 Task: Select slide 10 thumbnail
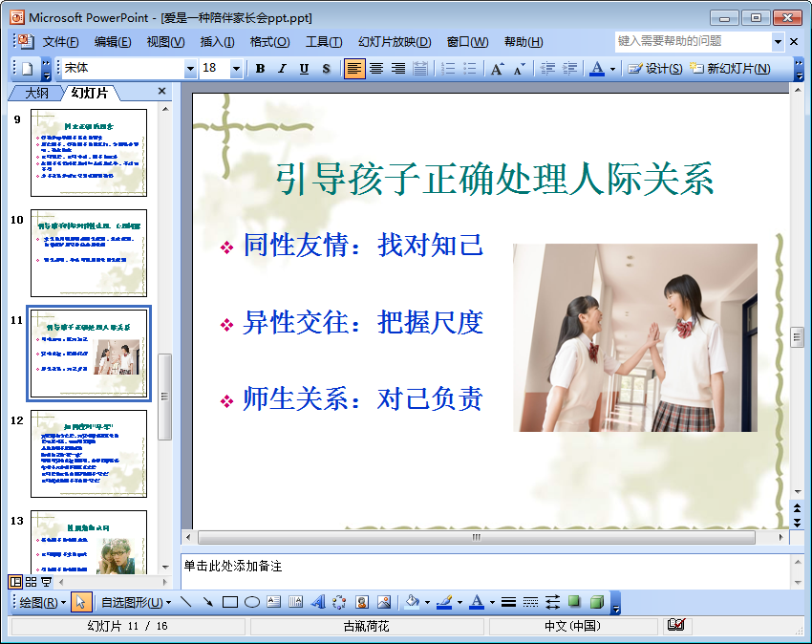tap(89, 253)
